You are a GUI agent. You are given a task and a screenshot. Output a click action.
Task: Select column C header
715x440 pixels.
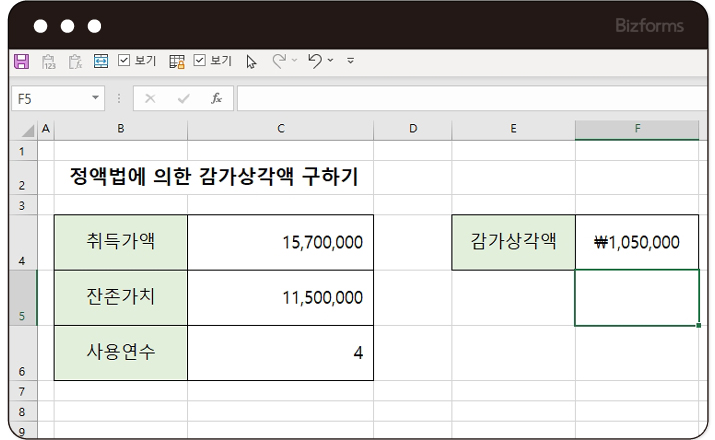[x=280, y=129]
